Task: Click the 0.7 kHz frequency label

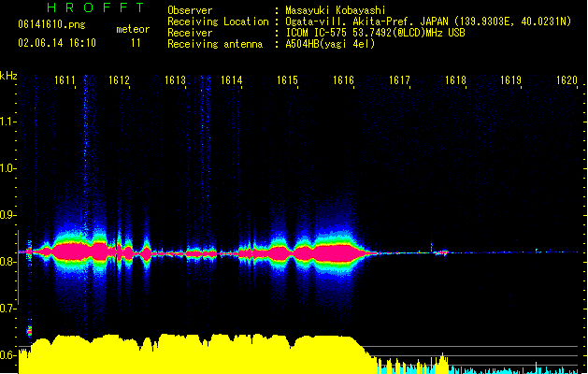Action: click(7, 309)
